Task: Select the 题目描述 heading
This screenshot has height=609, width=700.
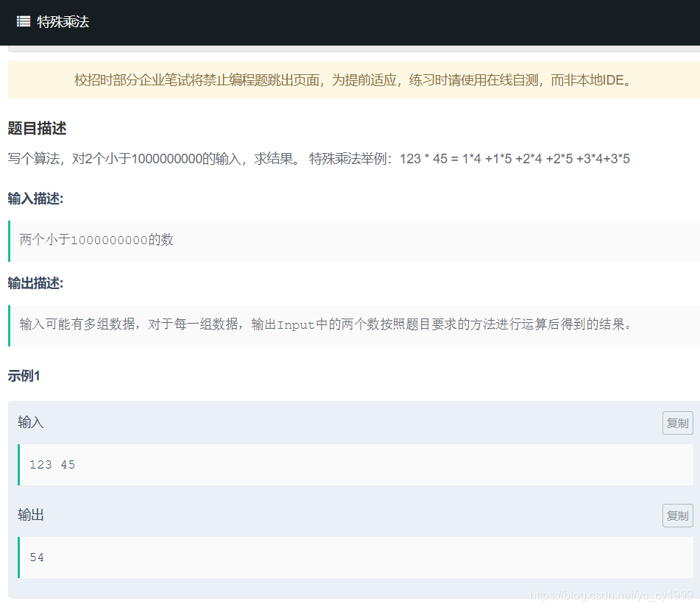Action: 37,129
